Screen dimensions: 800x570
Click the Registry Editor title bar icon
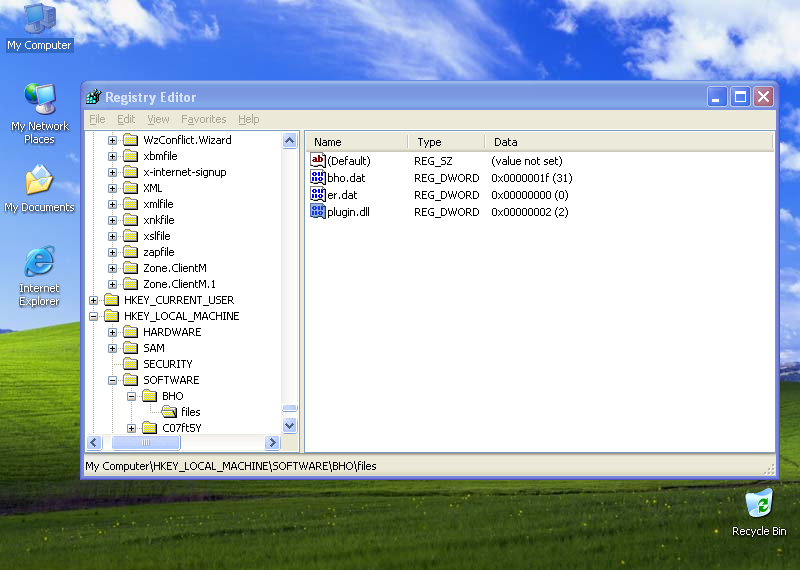(x=94, y=96)
